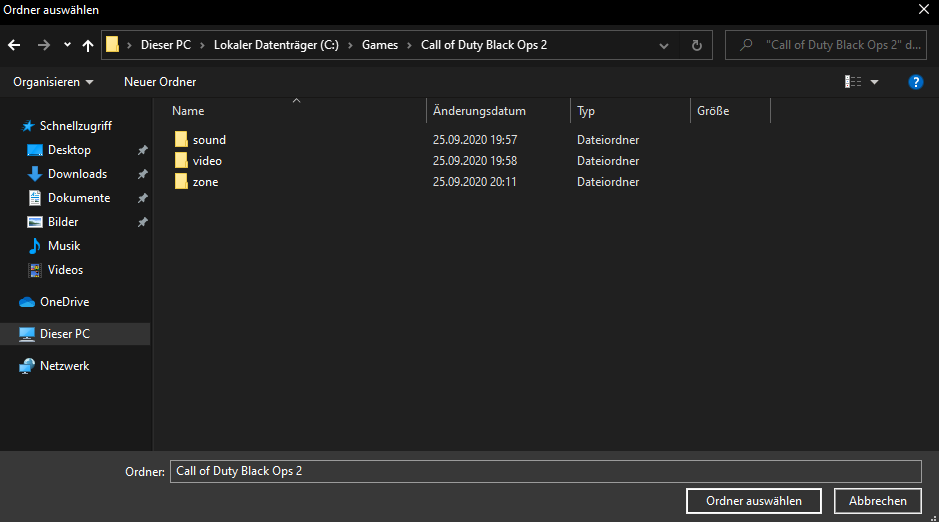
Task: Sort by Typ column
Action: pos(586,111)
